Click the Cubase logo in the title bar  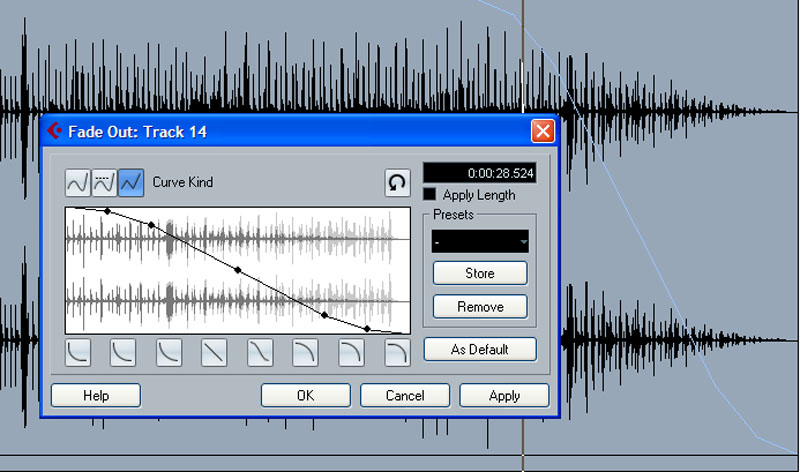pyautogui.click(x=55, y=131)
